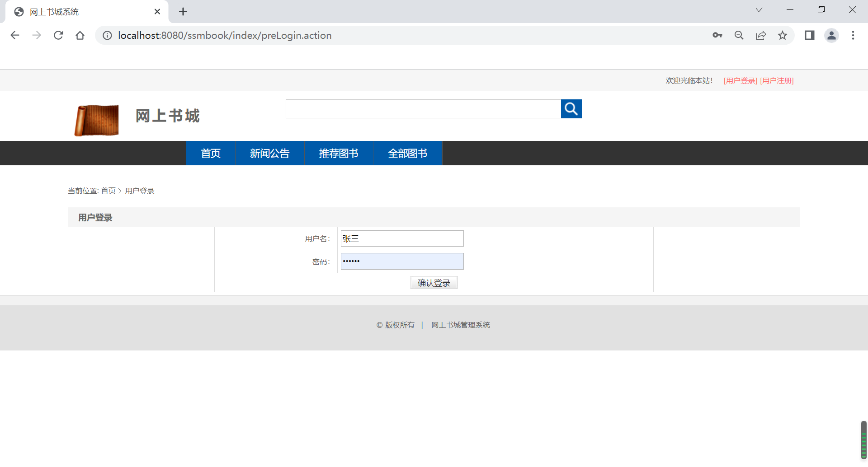Viewport: 868px width, 467px height.
Task: Click the browser forward arrow
Action: (37, 35)
